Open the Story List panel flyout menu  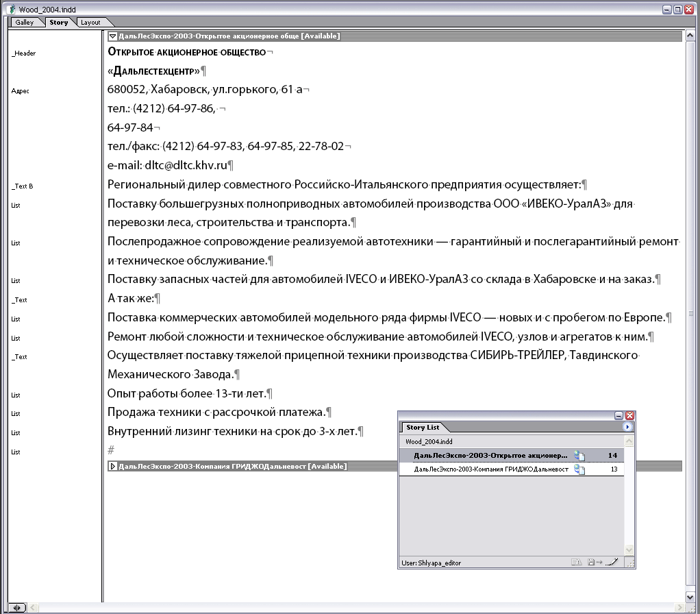[627, 427]
